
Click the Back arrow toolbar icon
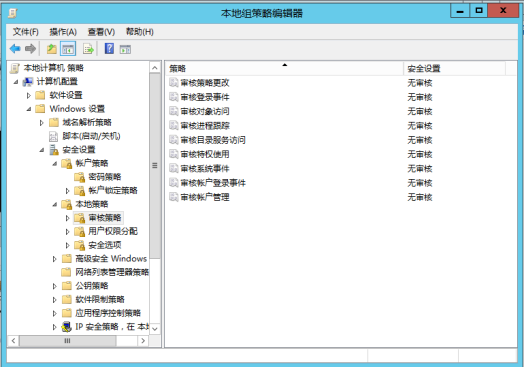15,49
